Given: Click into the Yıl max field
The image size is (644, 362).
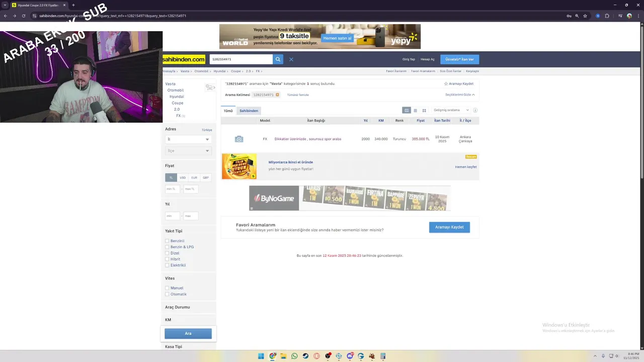Looking at the screenshot, I should click(x=191, y=216).
